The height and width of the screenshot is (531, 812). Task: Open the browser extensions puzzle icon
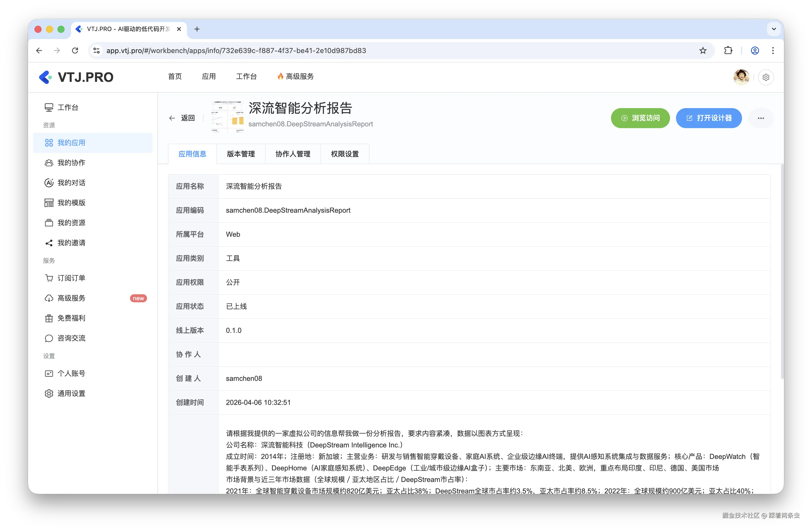tap(728, 51)
